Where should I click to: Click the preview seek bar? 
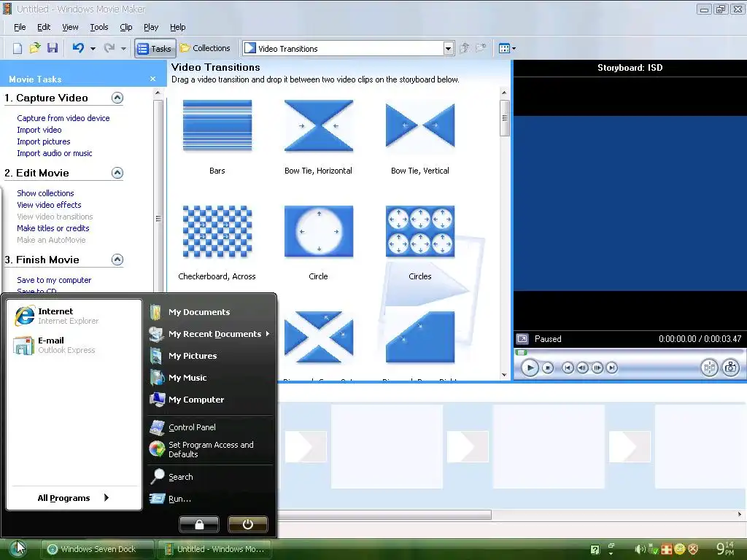click(x=630, y=352)
